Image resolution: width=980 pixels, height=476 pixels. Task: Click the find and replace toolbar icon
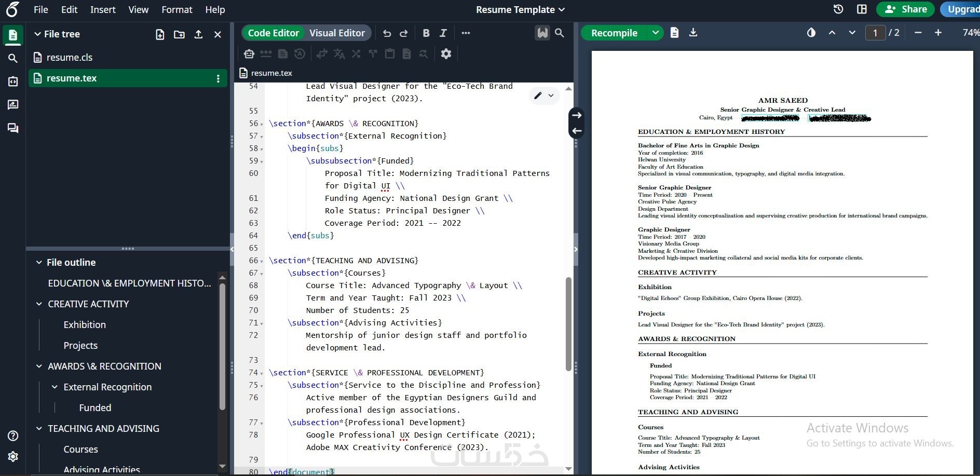point(424,53)
